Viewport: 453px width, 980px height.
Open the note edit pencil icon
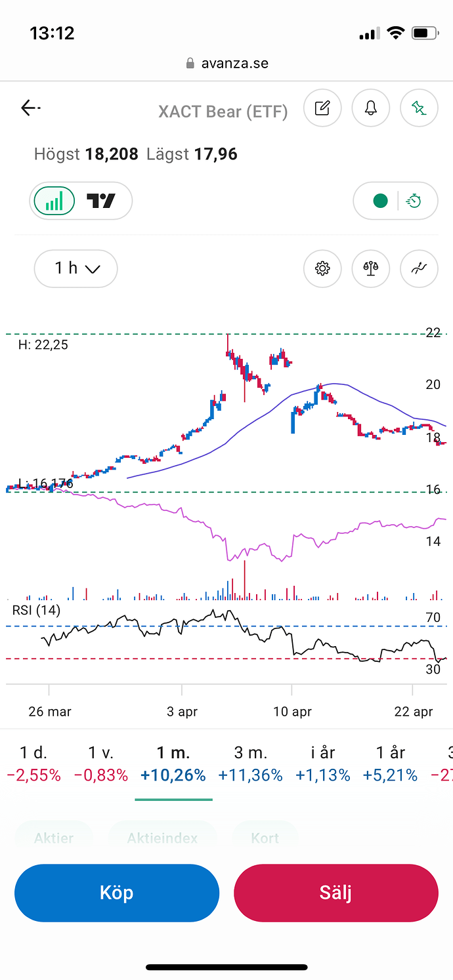click(322, 108)
